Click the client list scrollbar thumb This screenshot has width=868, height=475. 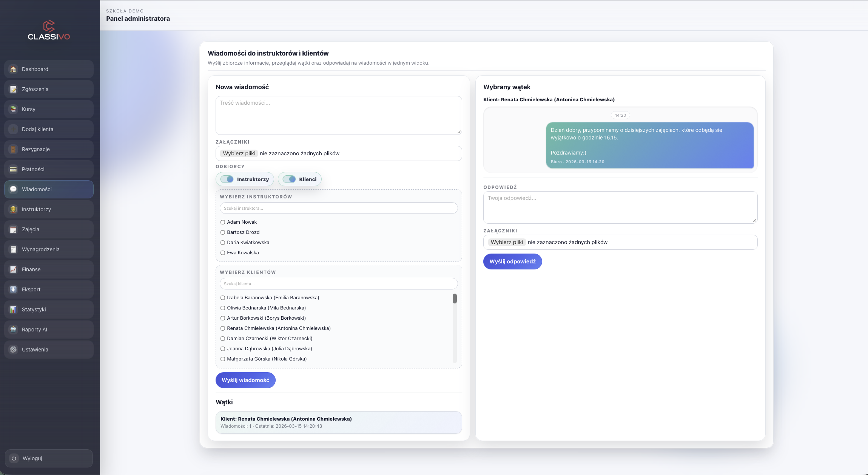pyautogui.click(x=455, y=299)
